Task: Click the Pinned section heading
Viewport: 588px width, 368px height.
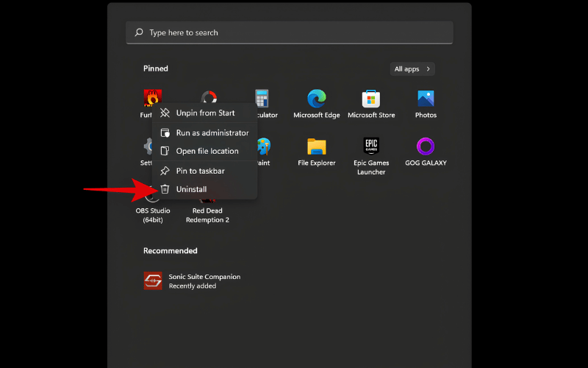Action: pos(156,68)
